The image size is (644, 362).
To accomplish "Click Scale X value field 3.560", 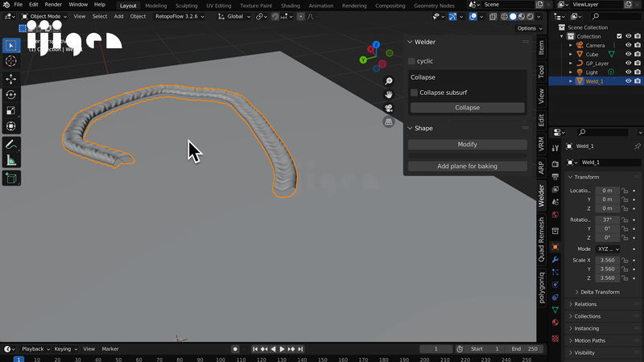I will click(x=608, y=260).
